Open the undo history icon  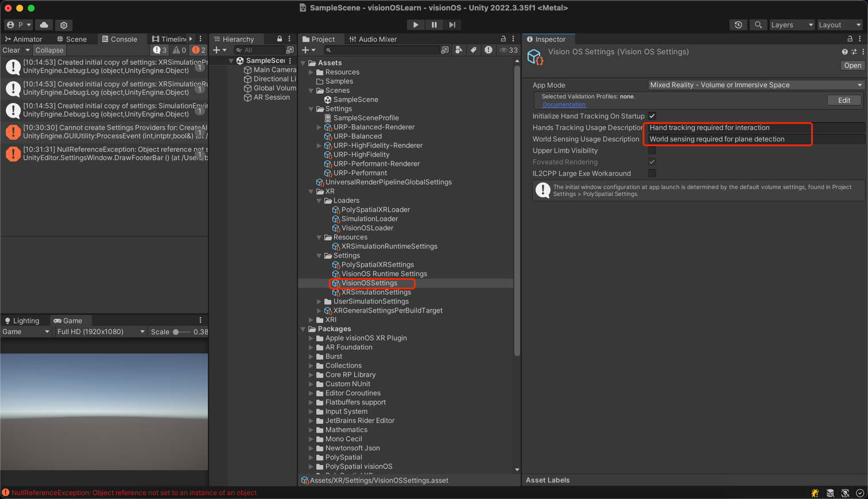tap(738, 25)
